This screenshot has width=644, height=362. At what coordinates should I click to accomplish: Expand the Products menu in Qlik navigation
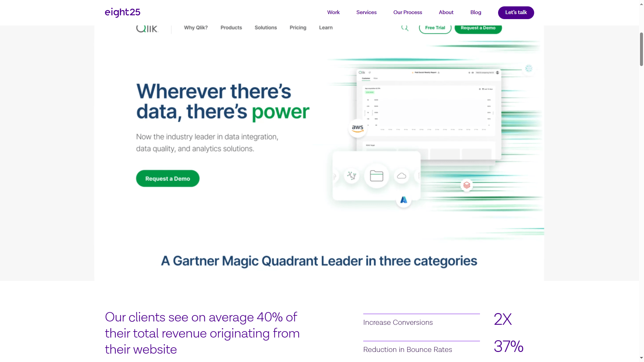point(231,27)
